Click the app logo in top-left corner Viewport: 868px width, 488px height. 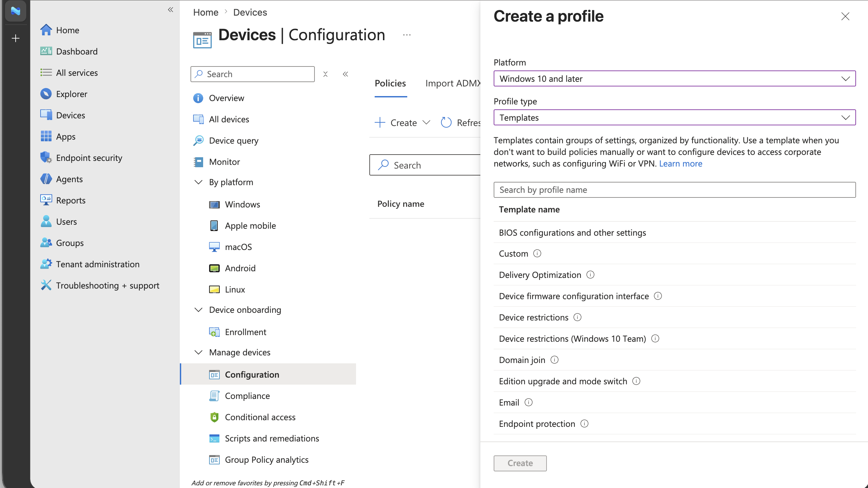[x=16, y=11]
